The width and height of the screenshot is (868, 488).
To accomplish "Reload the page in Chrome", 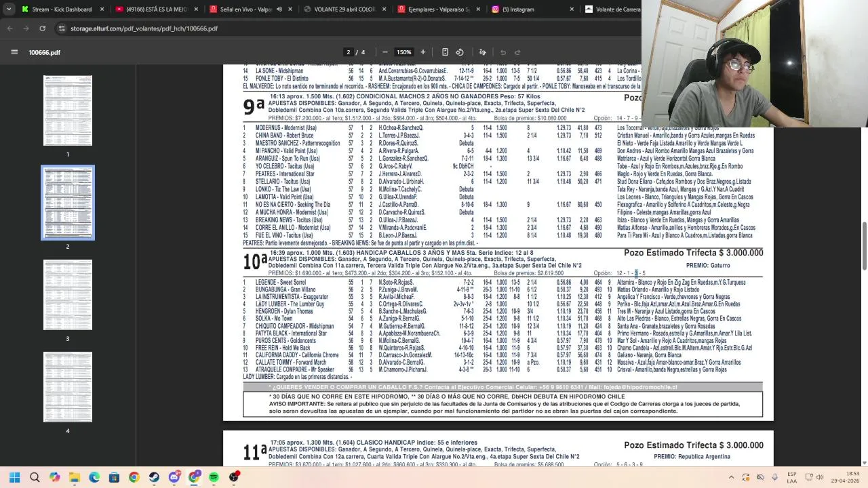I will point(42,28).
